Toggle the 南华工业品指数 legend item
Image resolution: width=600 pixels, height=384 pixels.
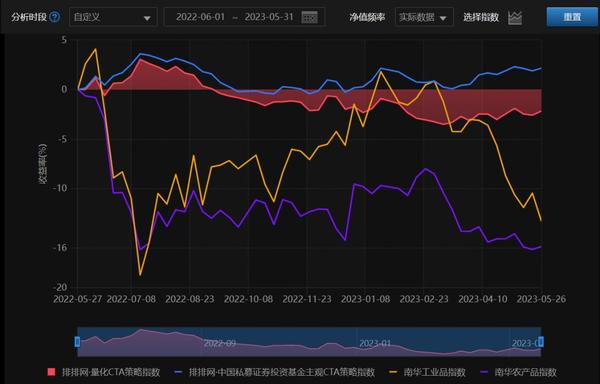[427, 372]
